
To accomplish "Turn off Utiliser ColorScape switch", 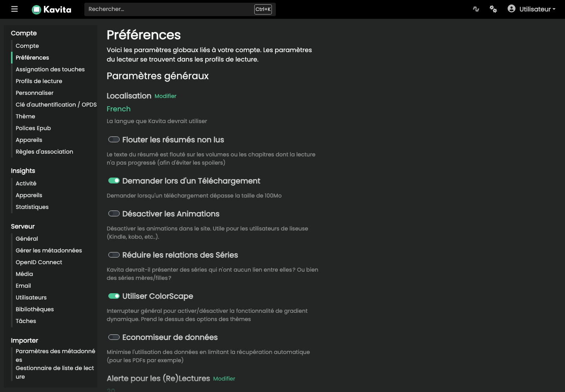I will coord(114,296).
